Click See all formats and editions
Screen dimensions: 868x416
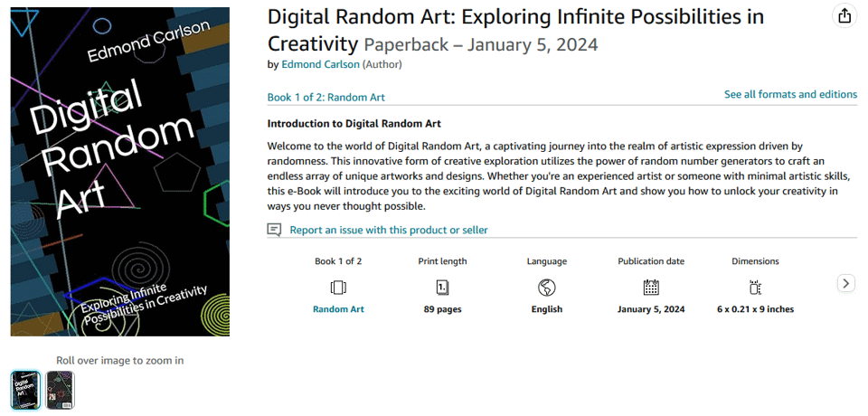[790, 94]
